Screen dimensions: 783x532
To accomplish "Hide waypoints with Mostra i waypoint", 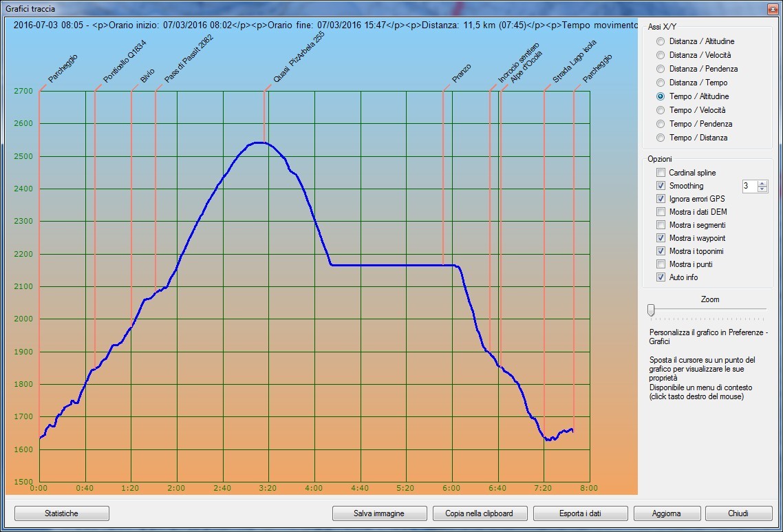I will [x=661, y=238].
